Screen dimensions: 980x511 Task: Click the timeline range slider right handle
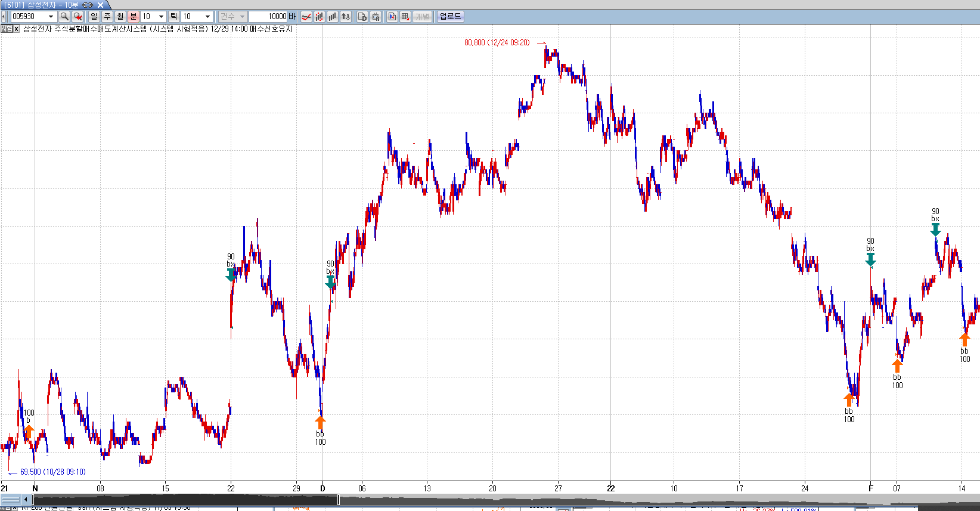point(339,500)
